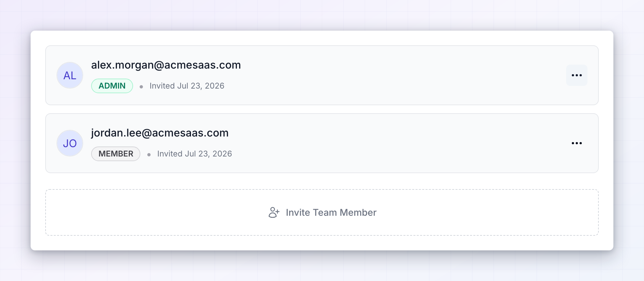Screen dimensions: 644x281
Task: Select the JO avatar circle
Action: click(x=70, y=143)
